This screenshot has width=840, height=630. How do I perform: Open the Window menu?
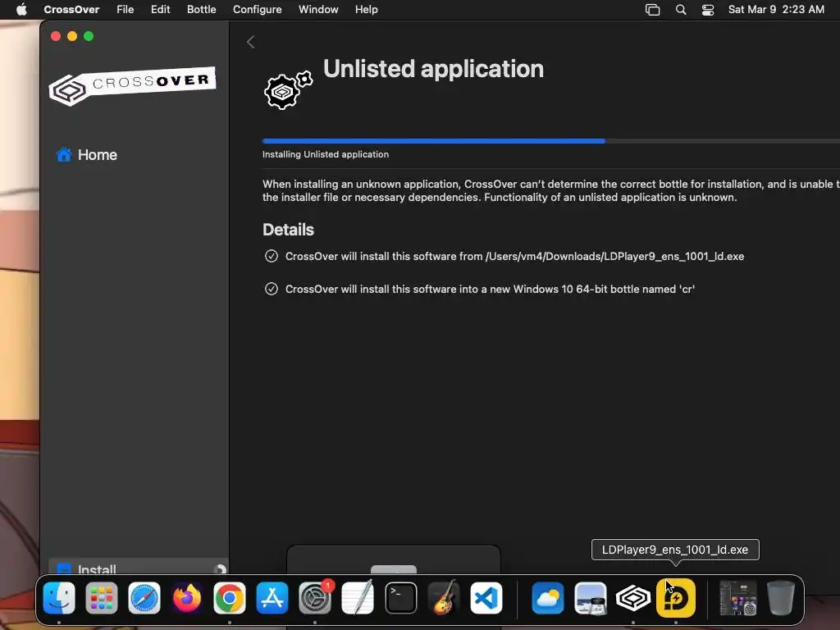(x=318, y=10)
